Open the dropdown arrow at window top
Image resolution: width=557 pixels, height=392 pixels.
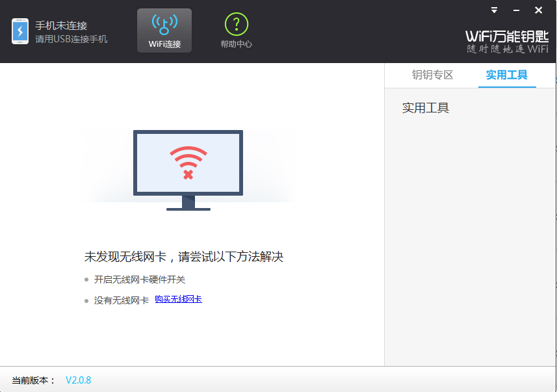pyautogui.click(x=493, y=10)
